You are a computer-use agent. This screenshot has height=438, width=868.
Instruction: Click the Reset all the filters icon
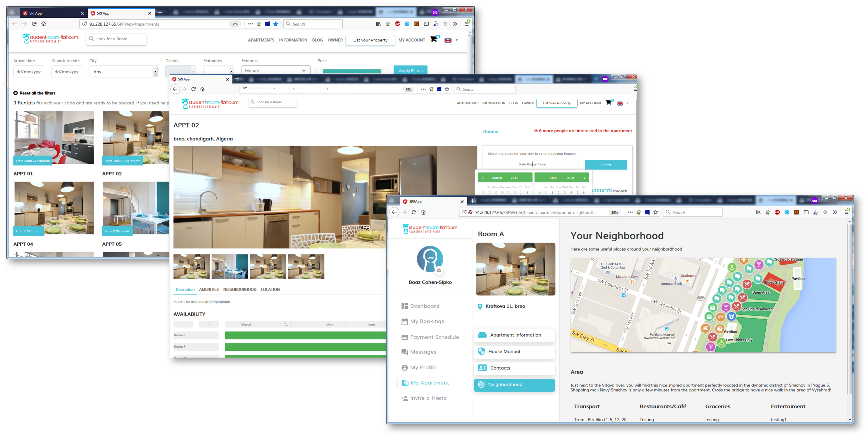16,93
